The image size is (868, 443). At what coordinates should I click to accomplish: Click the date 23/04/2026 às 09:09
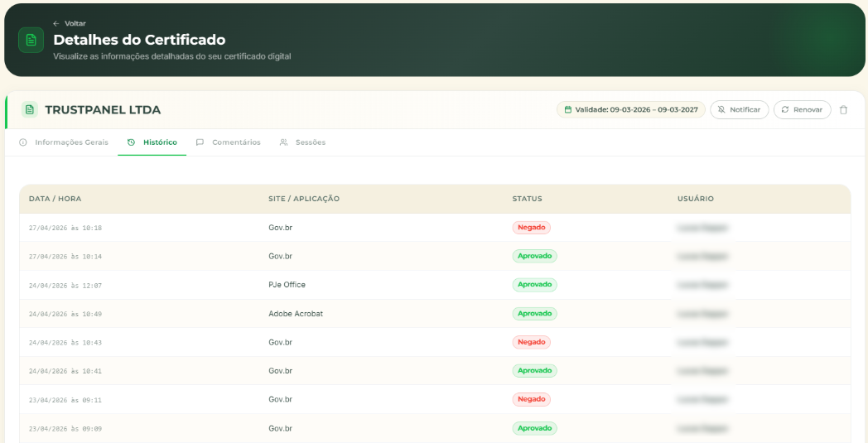(x=65, y=429)
